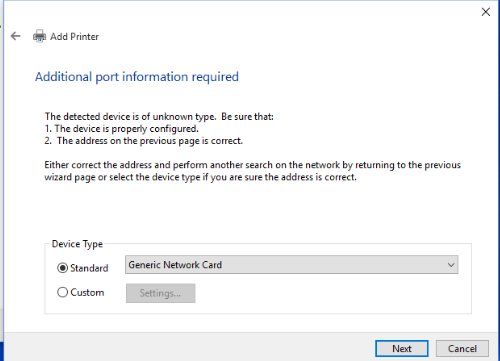Image resolution: width=500 pixels, height=361 pixels.
Task: Select the Standard device type radio button
Action: [62, 268]
